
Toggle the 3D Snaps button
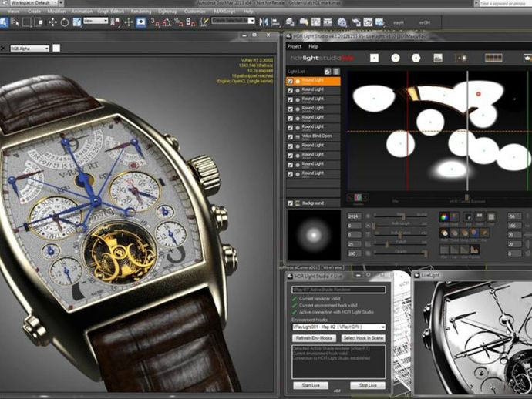tap(155, 22)
